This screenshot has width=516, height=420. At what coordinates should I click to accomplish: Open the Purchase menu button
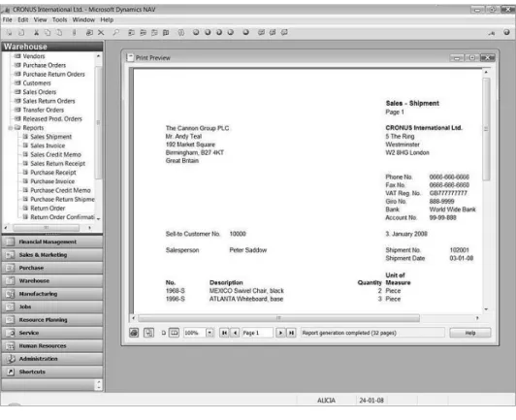click(52, 268)
